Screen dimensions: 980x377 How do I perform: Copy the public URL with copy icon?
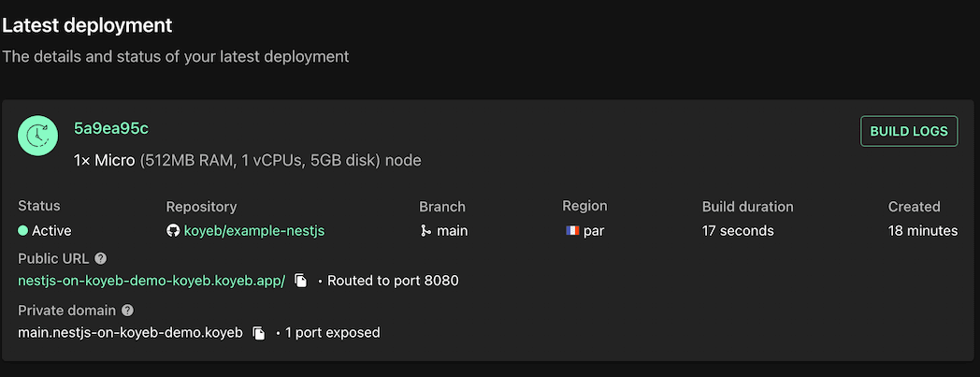301,281
